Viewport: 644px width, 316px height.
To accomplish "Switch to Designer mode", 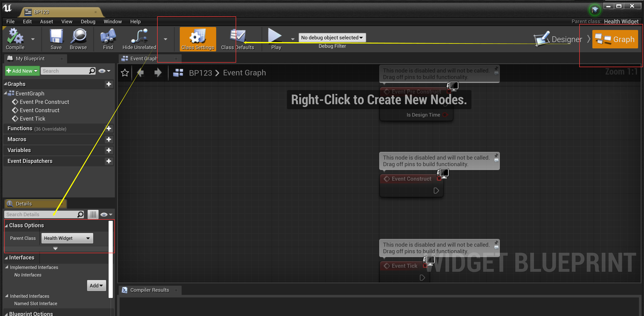I will (x=557, y=39).
